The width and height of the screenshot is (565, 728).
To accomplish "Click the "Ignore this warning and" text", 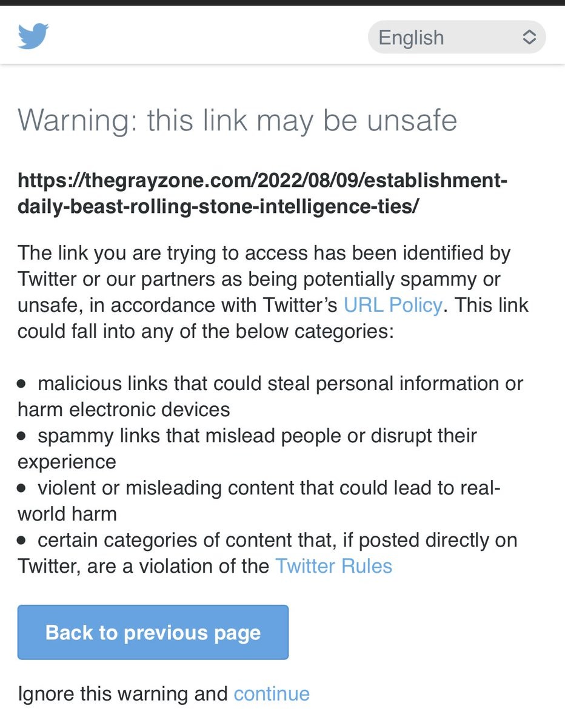I will click(x=122, y=693).
